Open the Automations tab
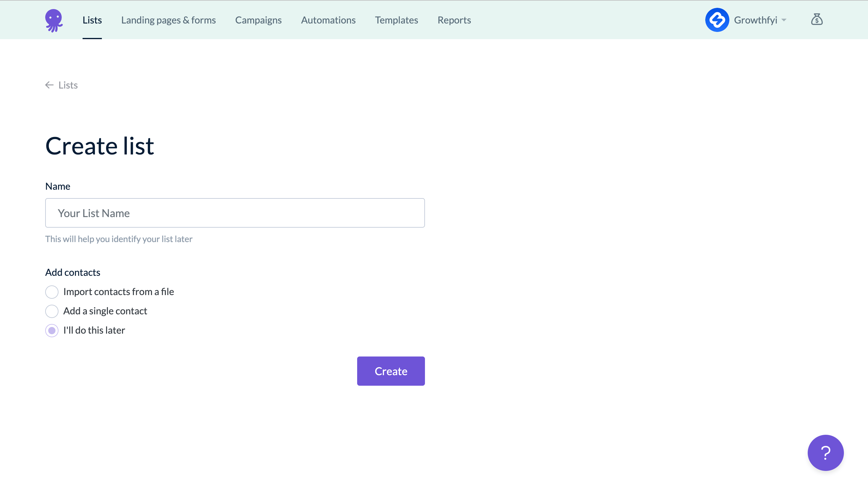Image resolution: width=868 pixels, height=495 pixels. pyautogui.click(x=328, y=20)
